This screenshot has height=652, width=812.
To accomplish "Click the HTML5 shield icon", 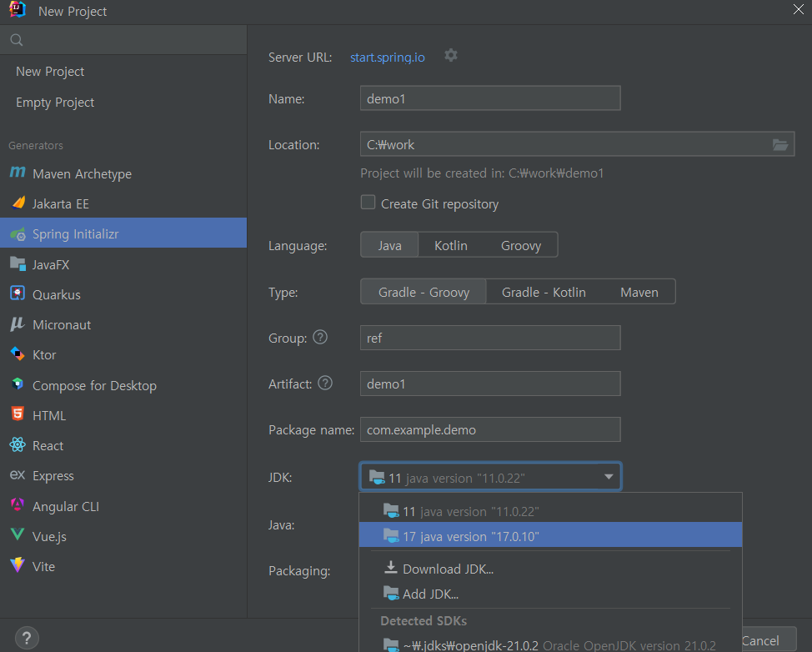I will pos(18,414).
